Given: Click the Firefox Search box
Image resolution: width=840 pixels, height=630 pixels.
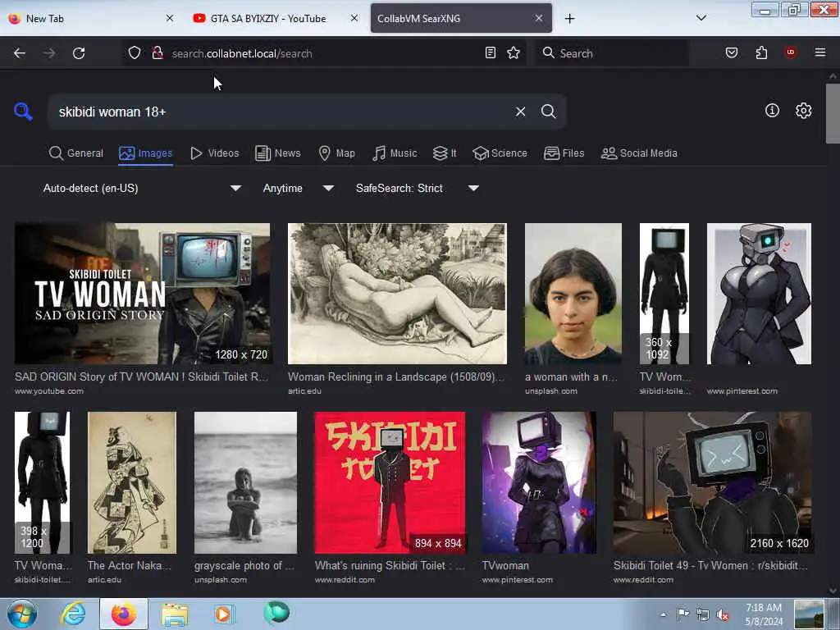Looking at the screenshot, I should [612, 53].
